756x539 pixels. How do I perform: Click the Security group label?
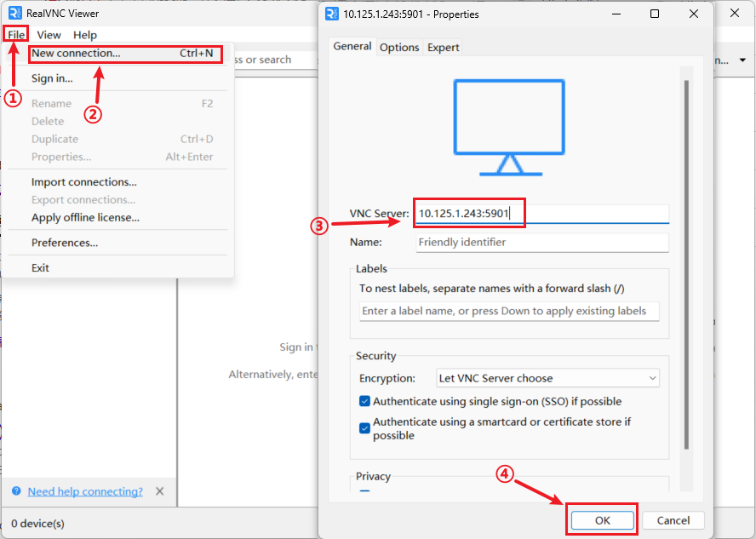pos(376,356)
